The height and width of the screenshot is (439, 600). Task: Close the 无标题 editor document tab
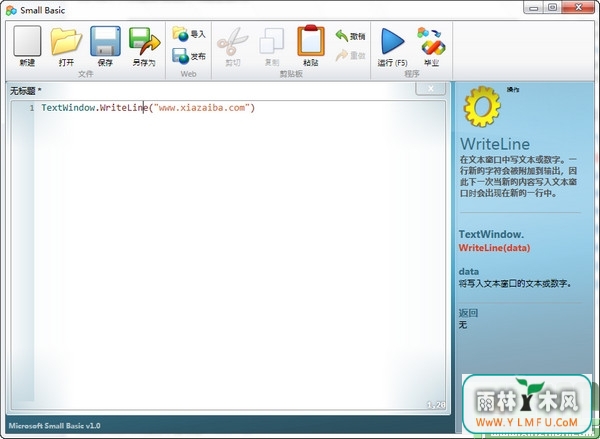(x=430, y=88)
